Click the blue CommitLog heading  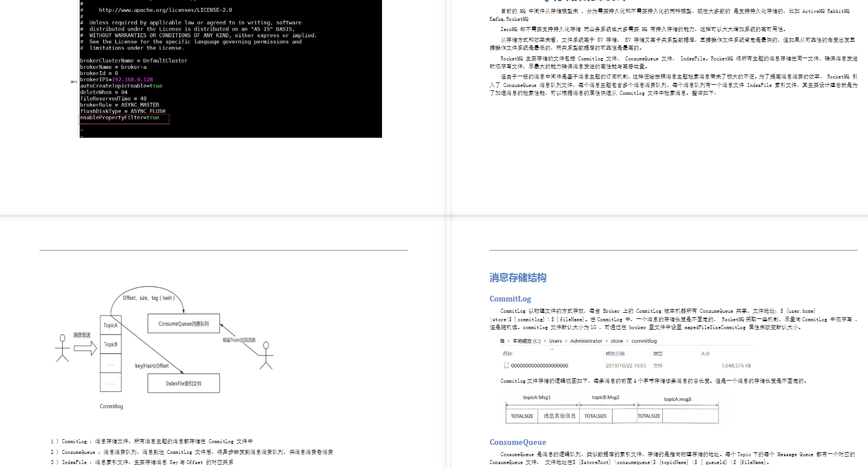(510, 299)
